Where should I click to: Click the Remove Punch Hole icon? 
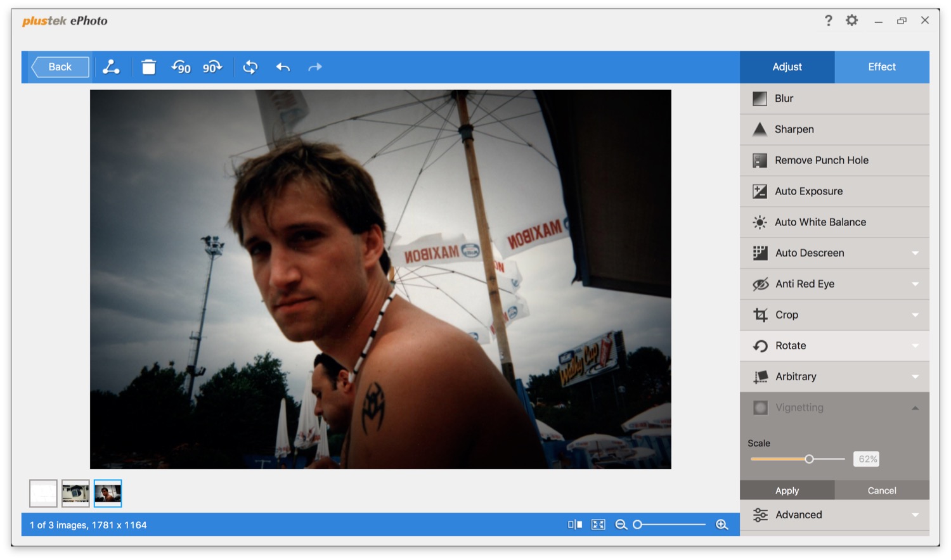click(760, 160)
